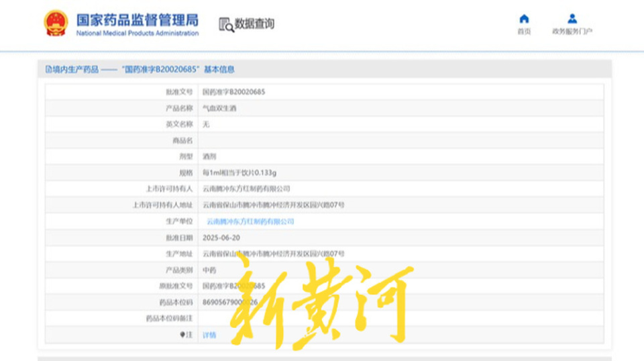This screenshot has height=361, width=644.
Task: Click the 生产单位 row label
Action: click(x=179, y=221)
